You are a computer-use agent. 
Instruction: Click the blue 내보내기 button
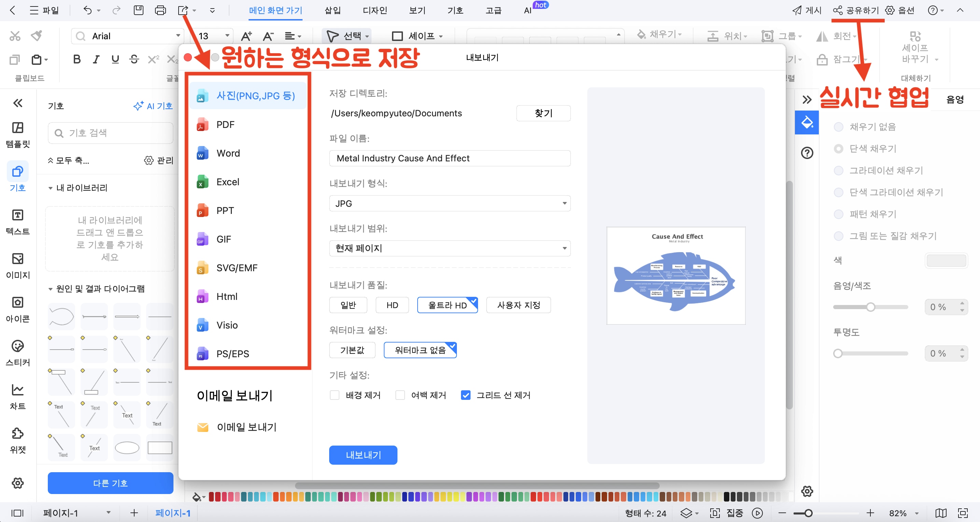click(363, 455)
